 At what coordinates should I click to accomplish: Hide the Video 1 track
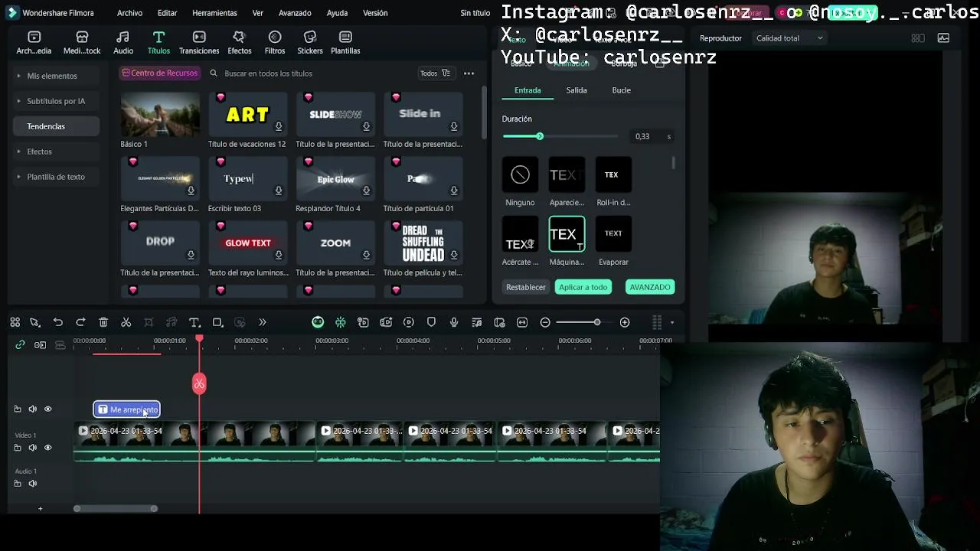coord(47,448)
